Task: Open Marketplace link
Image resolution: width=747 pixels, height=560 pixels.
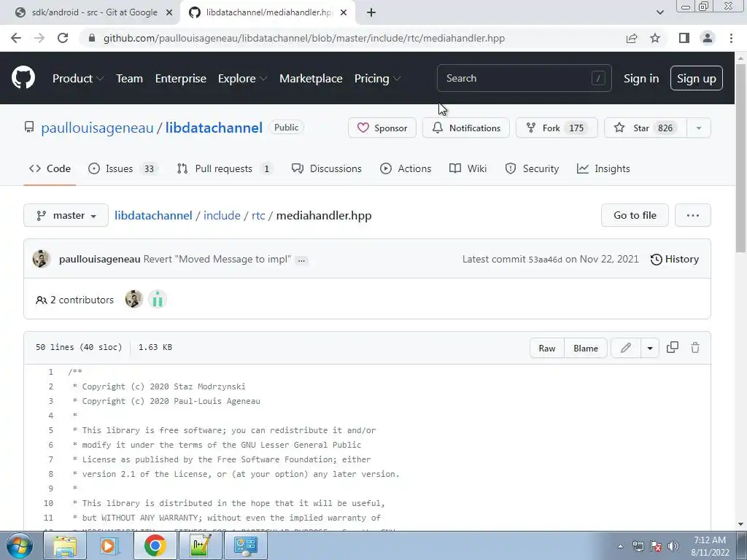Action: [311, 78]
